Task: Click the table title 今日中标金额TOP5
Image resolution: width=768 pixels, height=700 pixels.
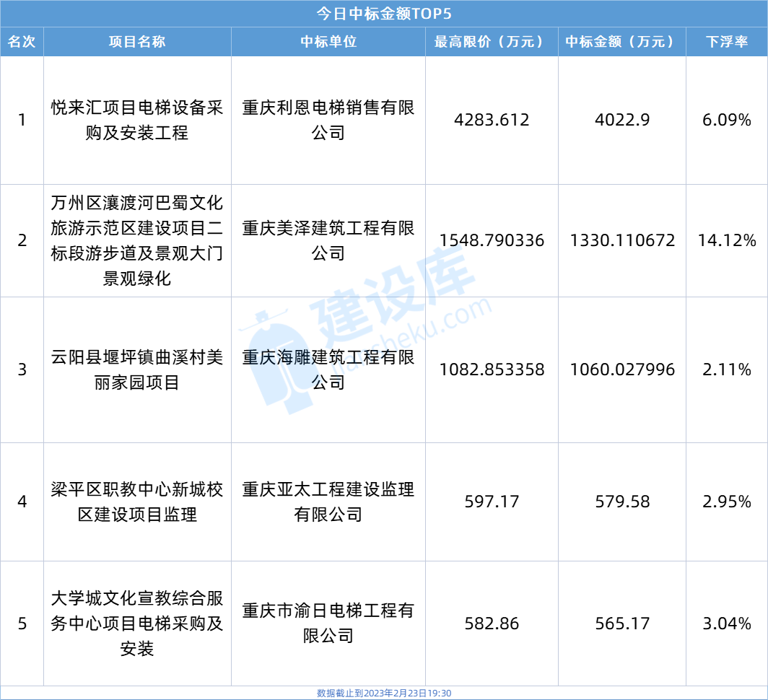Action: pos(383,14)
